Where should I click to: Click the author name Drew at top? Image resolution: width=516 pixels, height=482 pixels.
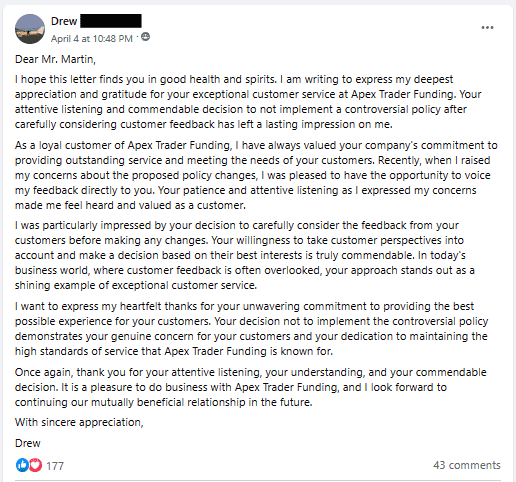click(64, 21)
